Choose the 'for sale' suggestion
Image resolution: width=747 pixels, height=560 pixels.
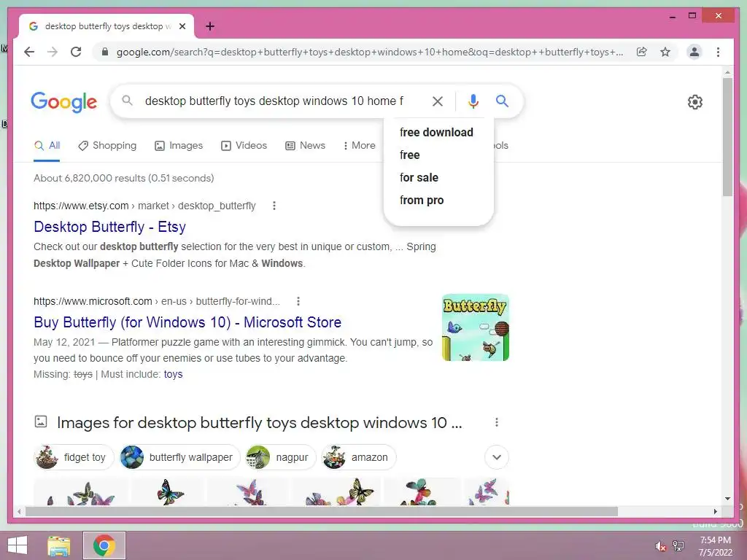(x=419, y=178)
